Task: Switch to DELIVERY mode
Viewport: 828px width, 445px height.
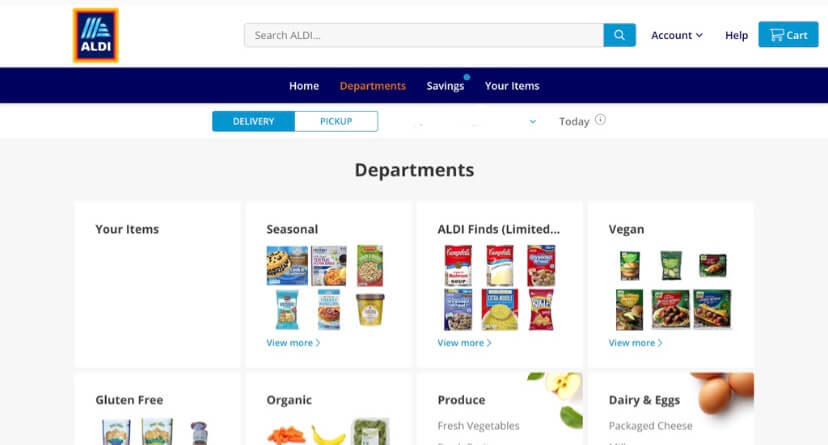Action: [253, 121]
